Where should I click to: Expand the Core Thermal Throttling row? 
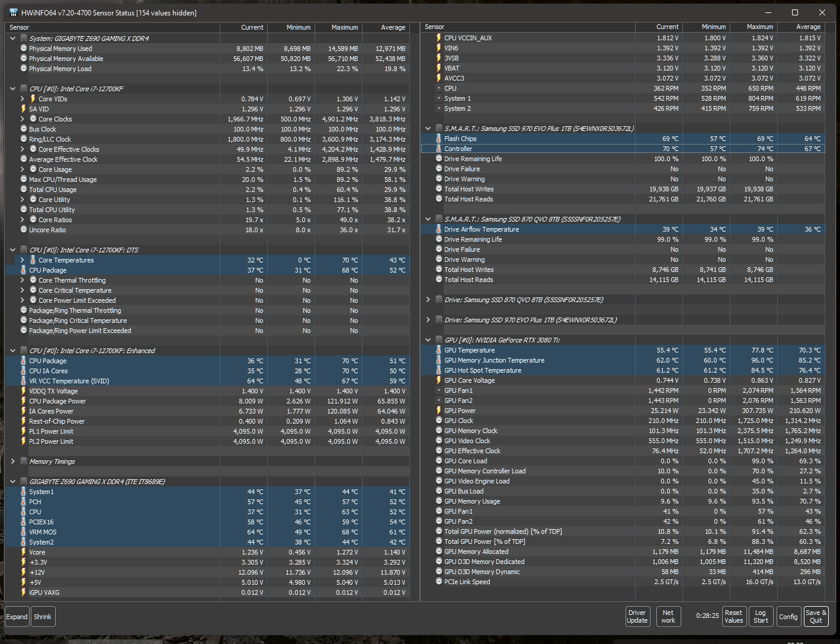tap(23, 280)
